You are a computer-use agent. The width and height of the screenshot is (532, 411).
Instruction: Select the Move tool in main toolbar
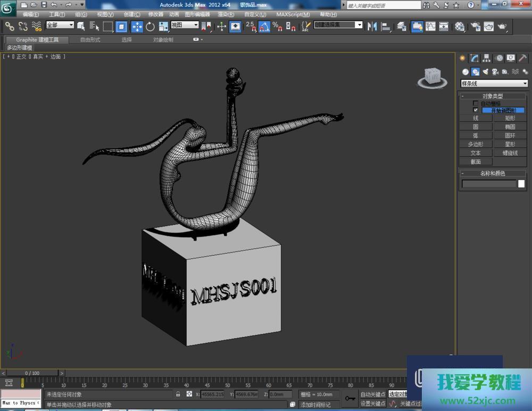[x=137, y=27]
